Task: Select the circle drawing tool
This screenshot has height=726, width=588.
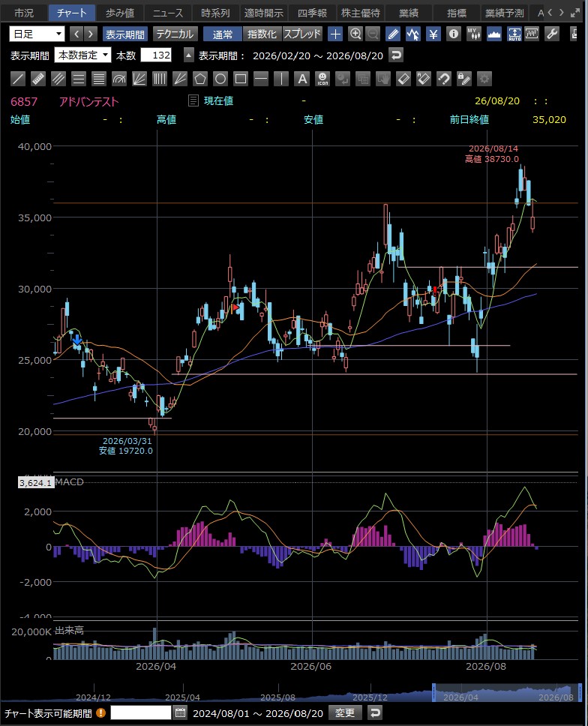Action: point(220,79)
